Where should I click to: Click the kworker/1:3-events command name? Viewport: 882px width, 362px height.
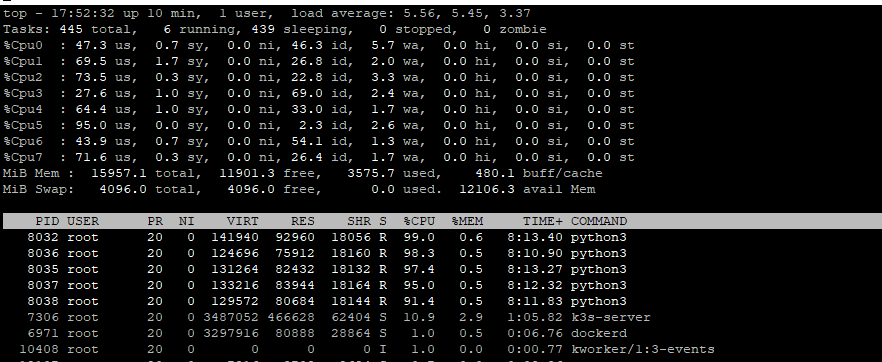pyautogui.click(x=642, y=349)
